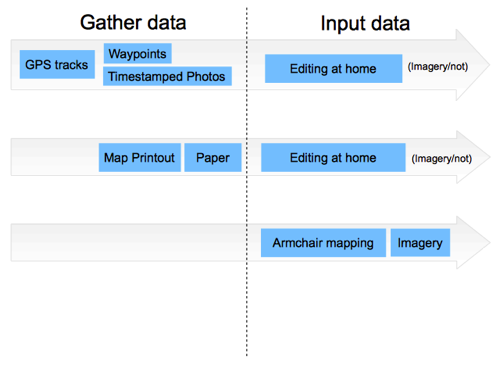Click Editing at home in middle arrow
Viewport: 500px width, 375px height.
click(333, 157)
